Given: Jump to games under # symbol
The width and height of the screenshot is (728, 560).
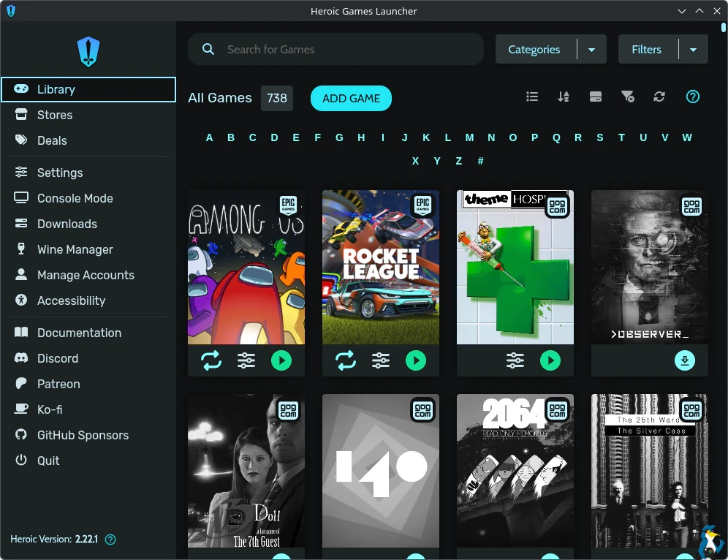Looking at the screenshot, I should pyautogui.click(x=480, y=161).
